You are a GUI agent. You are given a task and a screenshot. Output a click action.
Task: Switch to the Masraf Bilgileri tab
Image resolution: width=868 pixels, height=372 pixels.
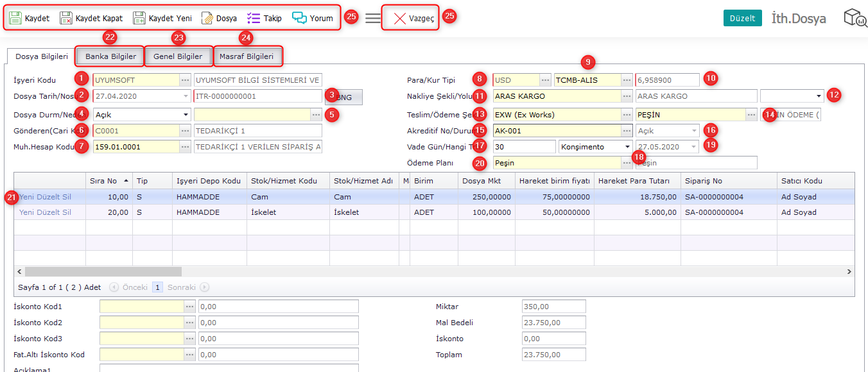pos(247,56)
